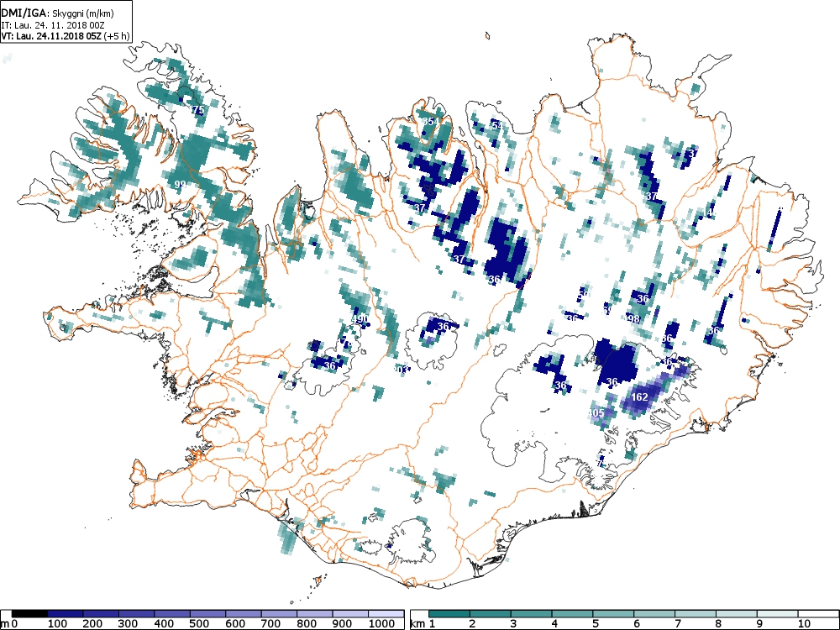The image size is (840, 630).
Task: Click the '100' label in the meter legend
Action: coord(57,623)
